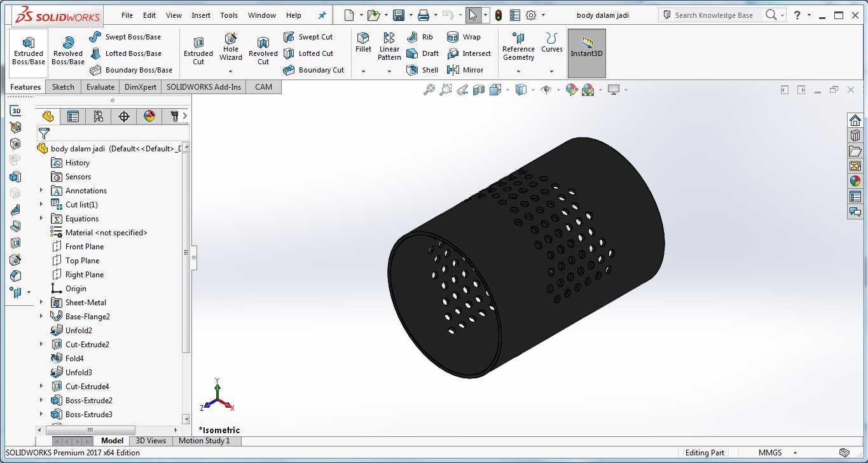
Task: Switch to the Sketch tab
Action: click(63, 87)
